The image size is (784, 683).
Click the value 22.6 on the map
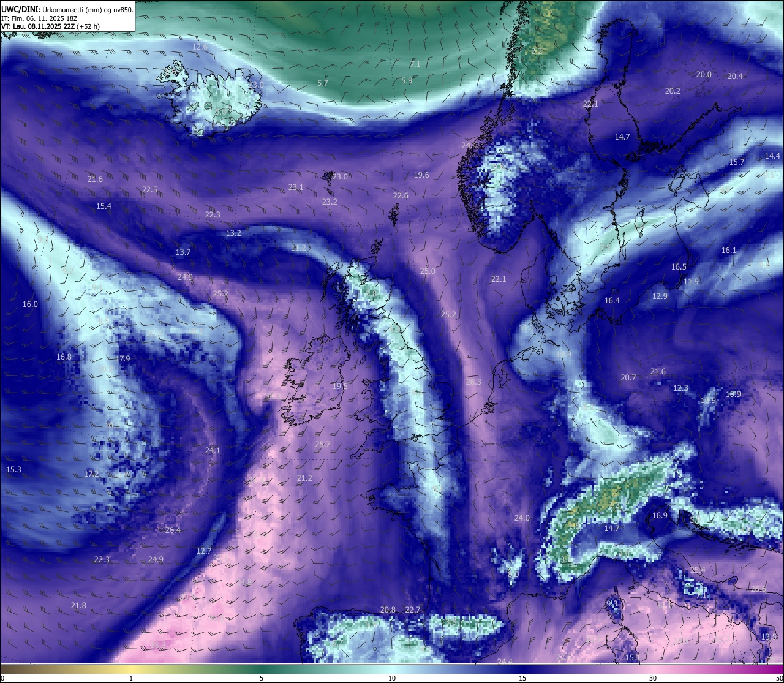point(401,196)
